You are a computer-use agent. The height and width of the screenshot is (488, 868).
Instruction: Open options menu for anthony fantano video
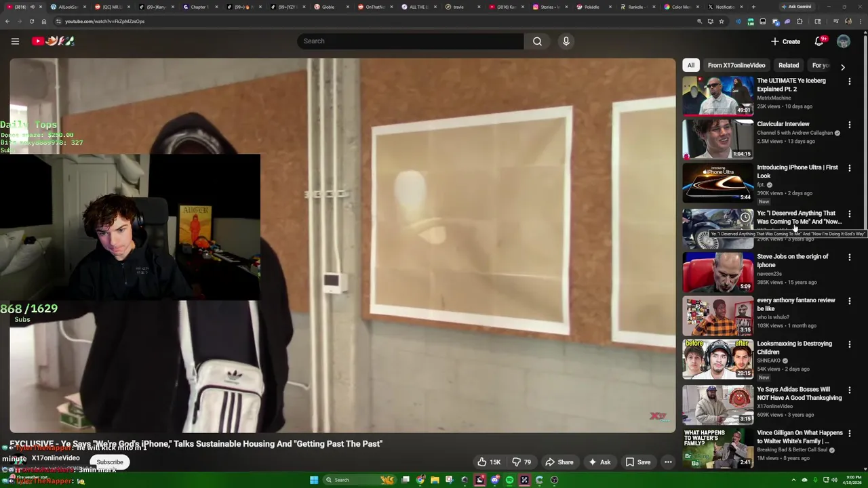[849, 301]
